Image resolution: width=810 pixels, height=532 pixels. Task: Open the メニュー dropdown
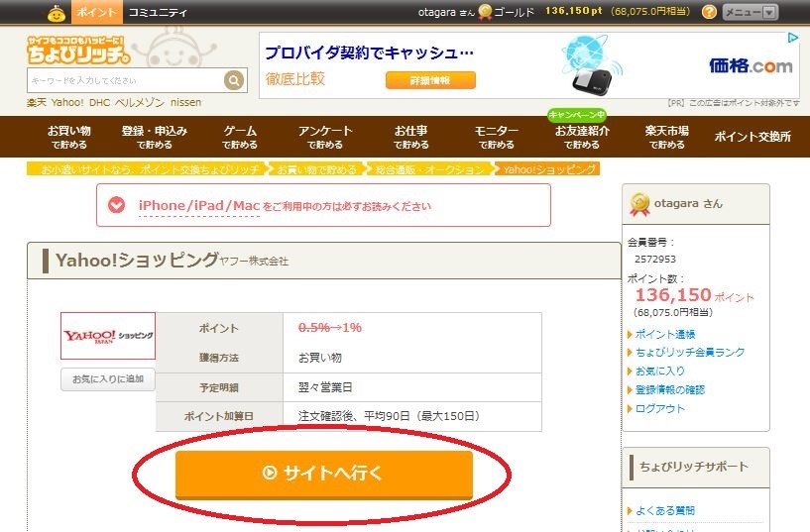(x=750, y=12)
